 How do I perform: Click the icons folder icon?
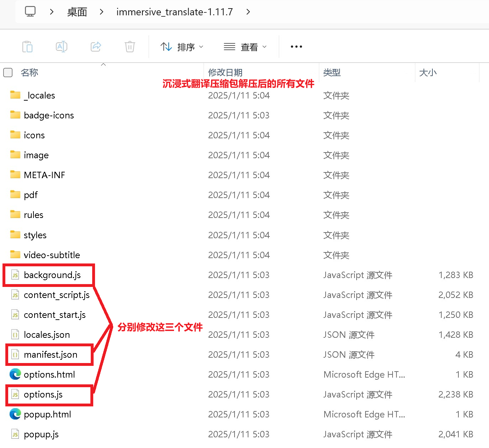15,135
